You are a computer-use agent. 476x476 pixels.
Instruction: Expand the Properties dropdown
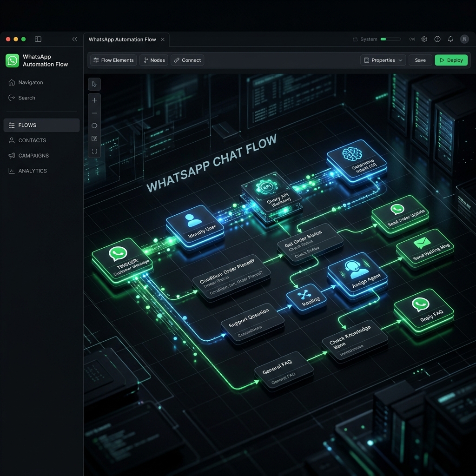[x=383, y=60]
